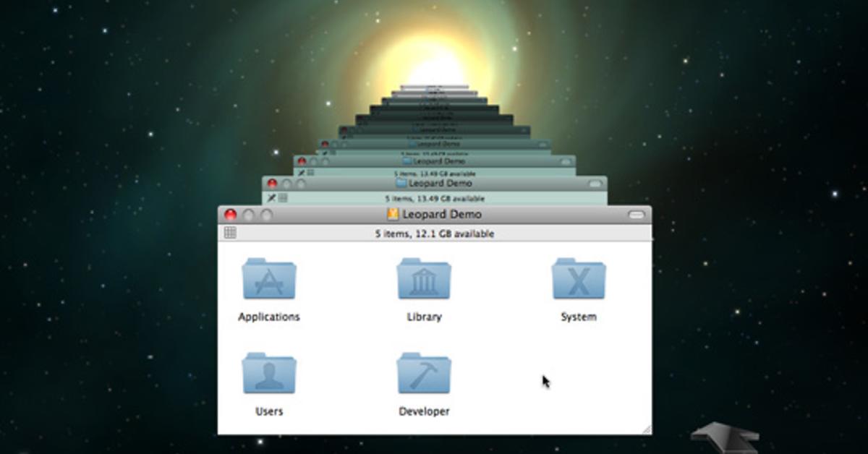Screen dimensions: 868x454
Task: Toggle the toolbar pill button of front window
Action: [x=636, y=215]
